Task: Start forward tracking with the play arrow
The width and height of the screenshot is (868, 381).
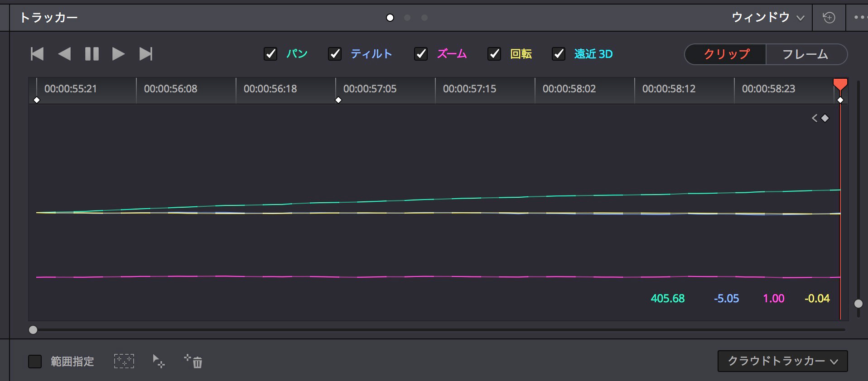Action: 118,54
